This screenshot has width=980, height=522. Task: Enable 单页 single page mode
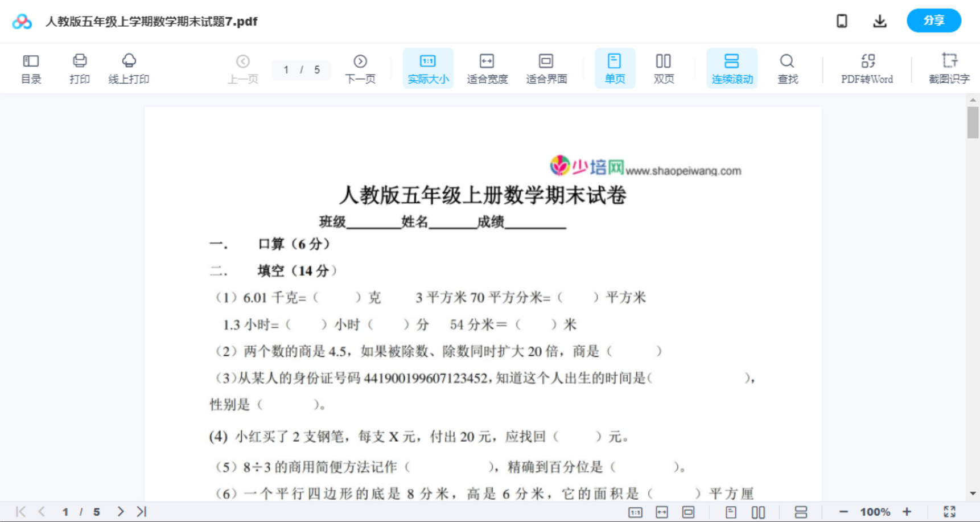click(x=615, y=68)
